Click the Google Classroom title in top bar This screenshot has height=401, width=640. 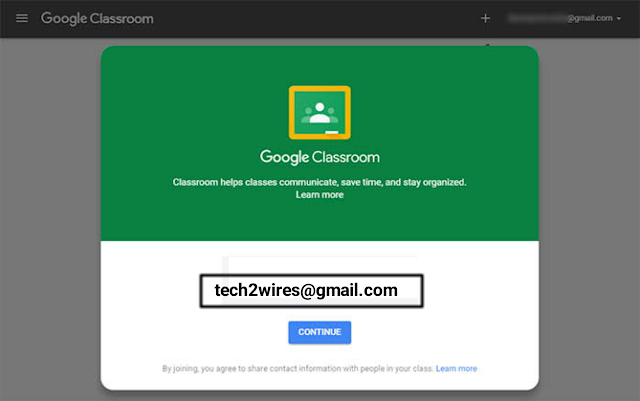click(97, 19)
